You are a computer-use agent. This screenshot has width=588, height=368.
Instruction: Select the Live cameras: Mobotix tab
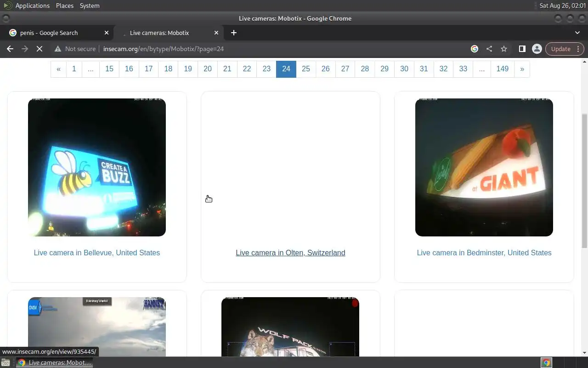(168, 33)
